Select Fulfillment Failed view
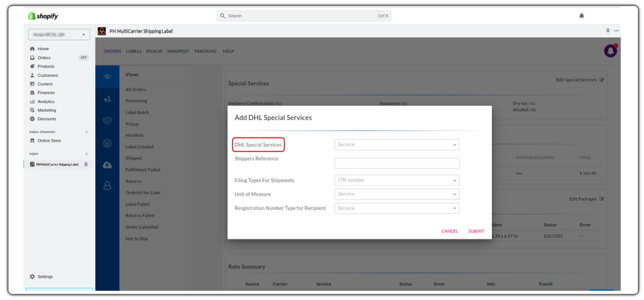 pos(143,170)
